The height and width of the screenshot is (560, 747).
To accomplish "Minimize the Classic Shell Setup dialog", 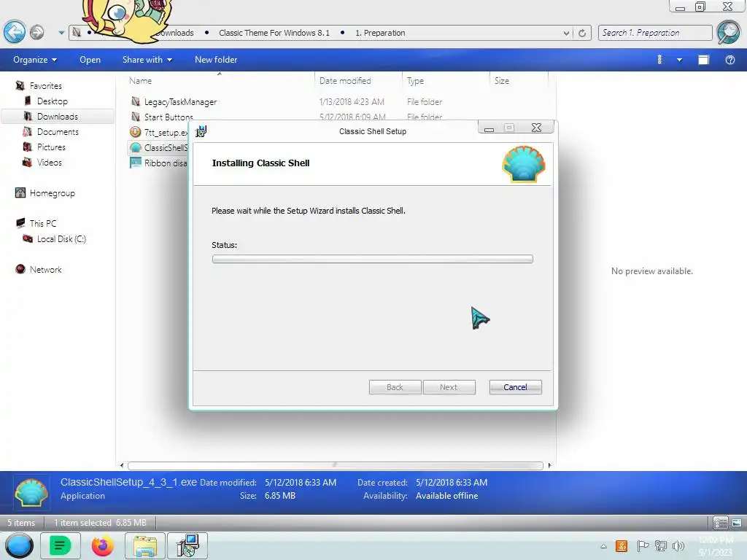I will coord(489,128).
